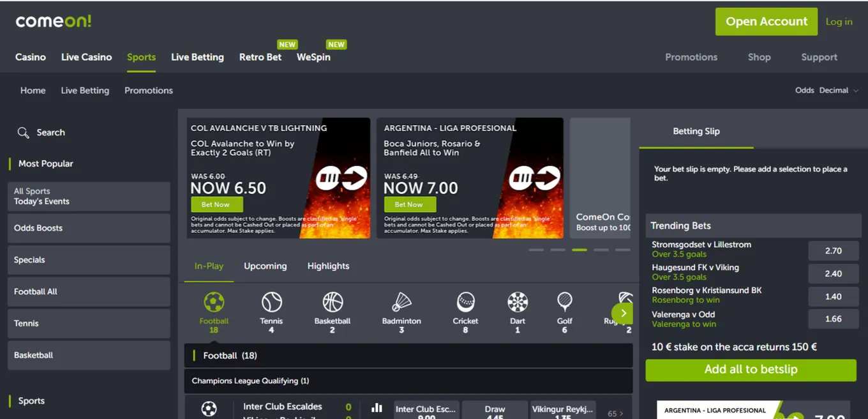Screen dimensions: 868x419
Task: Click the Open Account button
Action: click(x=767, y=21)
